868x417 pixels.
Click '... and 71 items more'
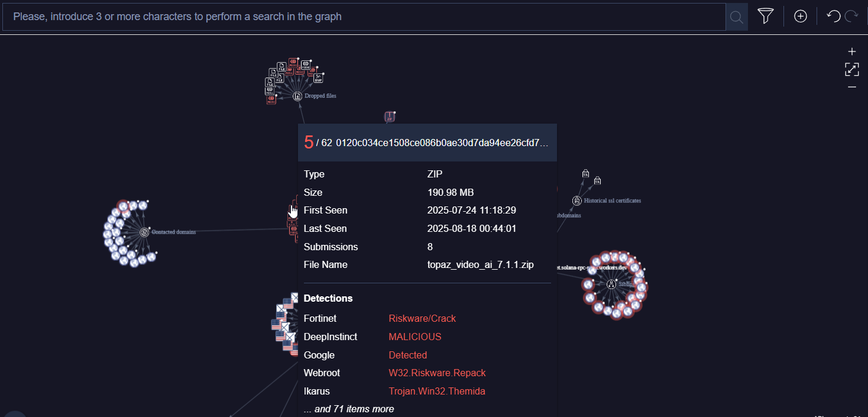(349, 409)
